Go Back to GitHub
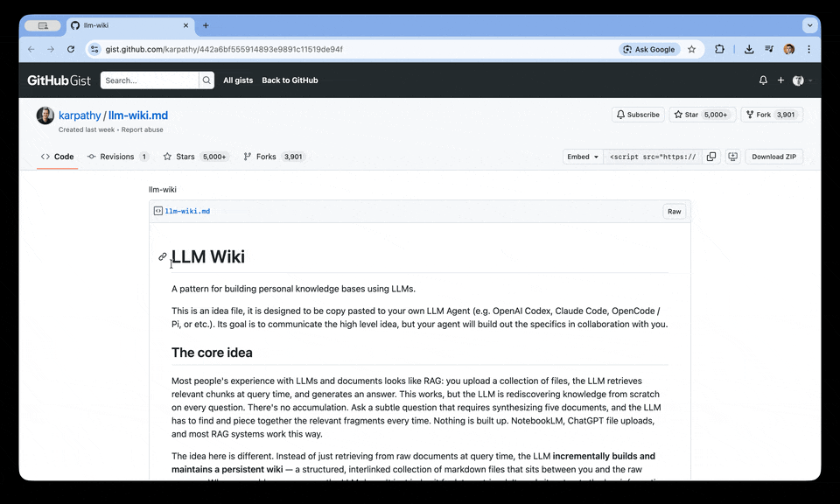This screenshot has height=504, width=840. pos(290,80)
